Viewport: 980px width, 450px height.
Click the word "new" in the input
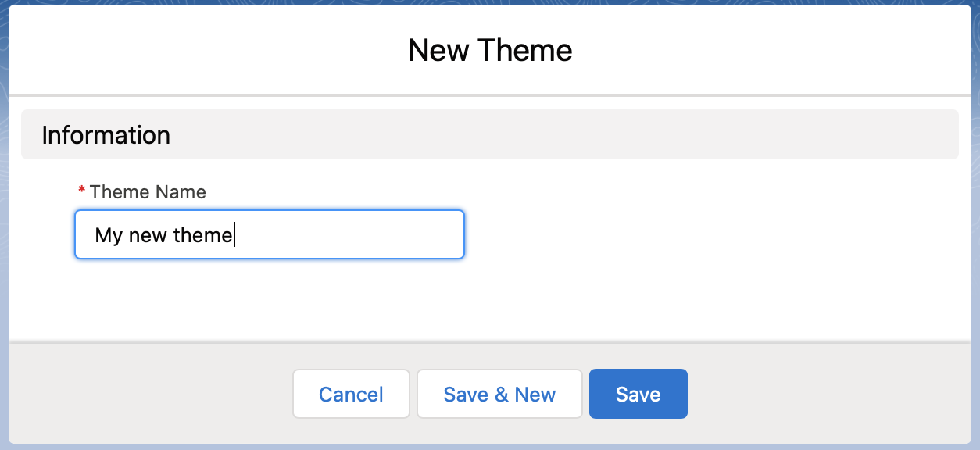pos(148,235)
